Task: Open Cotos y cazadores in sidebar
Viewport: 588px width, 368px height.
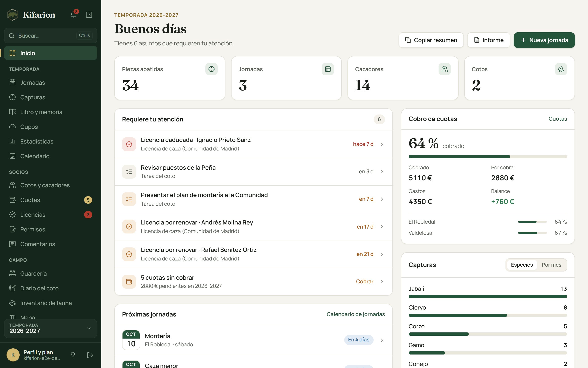Action: [x=51, y=185]
